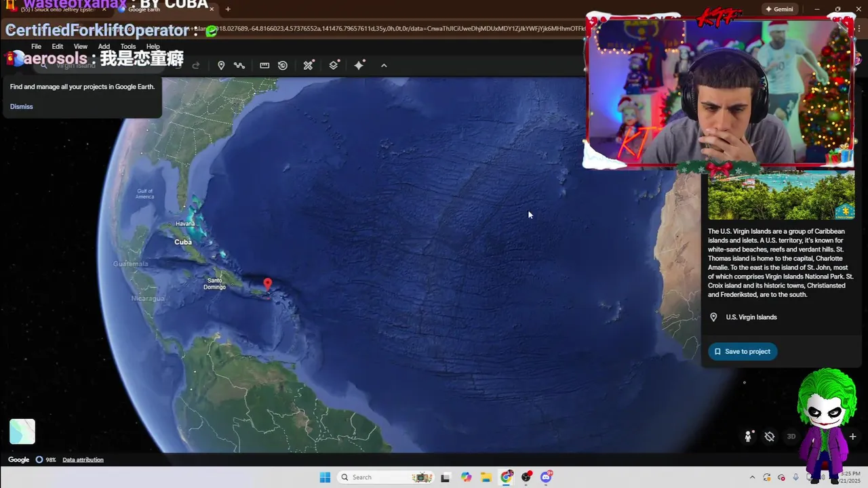Open the Windows Start menu

pyautogui.click(x=325, y=477)
